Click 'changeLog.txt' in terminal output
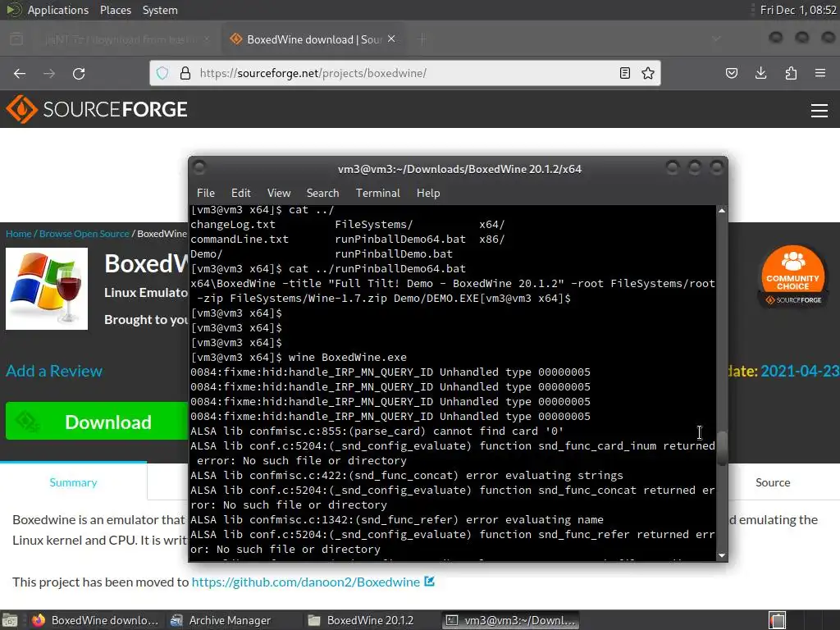 233,225
